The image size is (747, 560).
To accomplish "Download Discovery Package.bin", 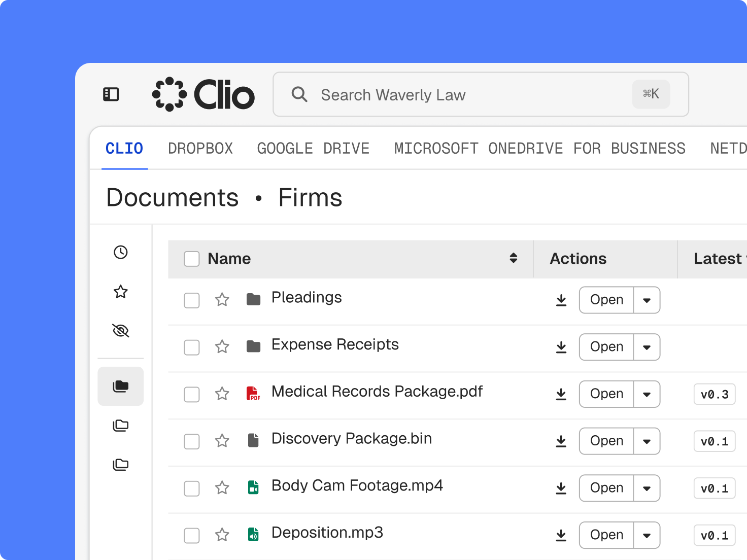I will [x=561, y=441].
